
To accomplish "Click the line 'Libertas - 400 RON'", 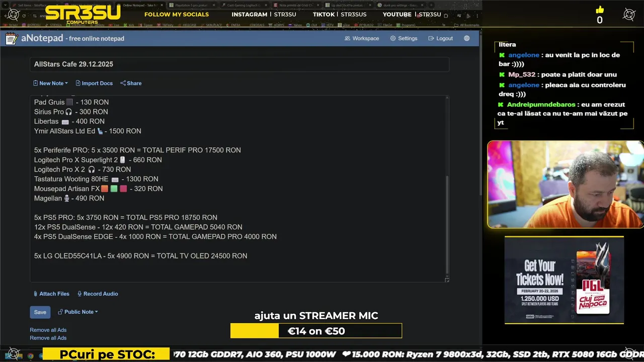I will [x=69, y=121].
